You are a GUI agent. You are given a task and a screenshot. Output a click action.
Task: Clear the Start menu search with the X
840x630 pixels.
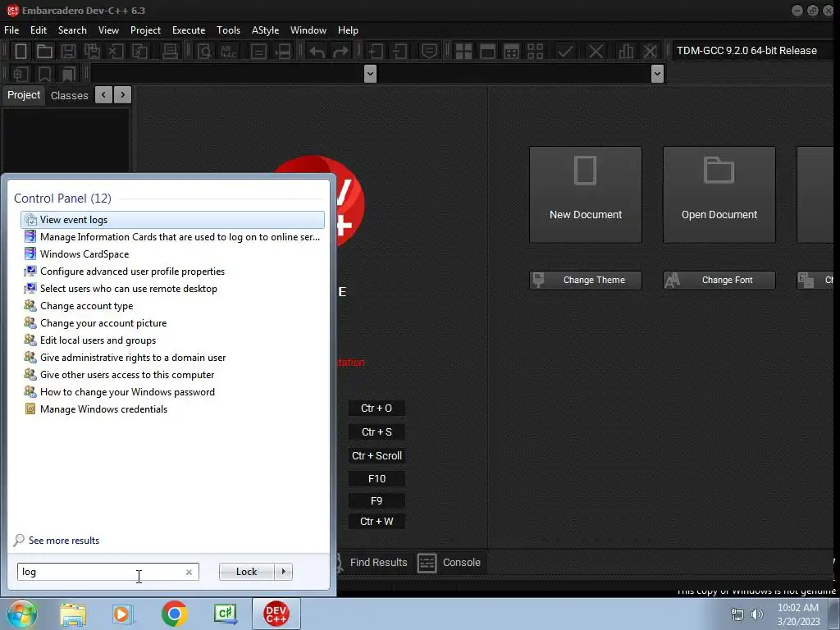(x=189, y=572)
